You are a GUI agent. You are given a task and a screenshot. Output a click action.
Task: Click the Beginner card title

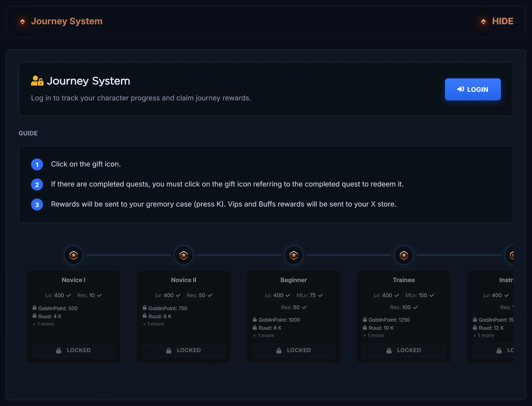pos(294,280)
